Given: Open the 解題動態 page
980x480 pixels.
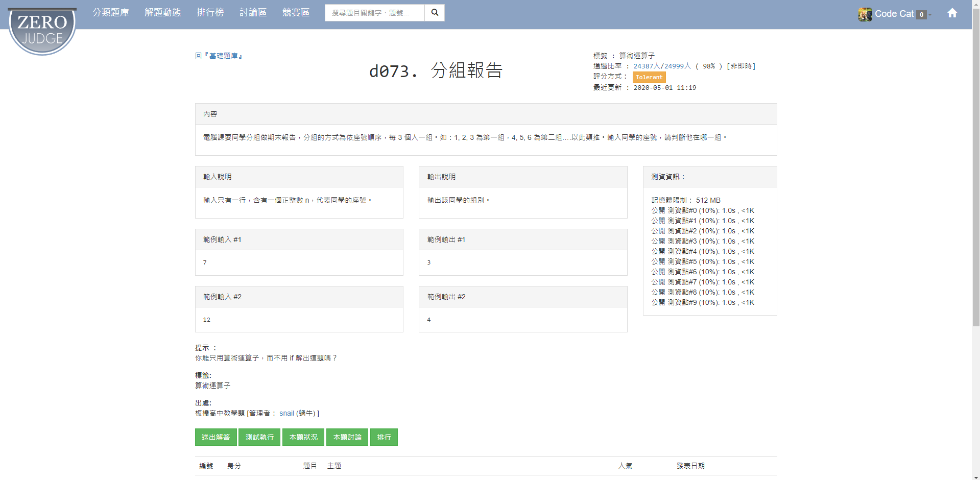Looking at the screenshot, I should (x=162, y=12).
